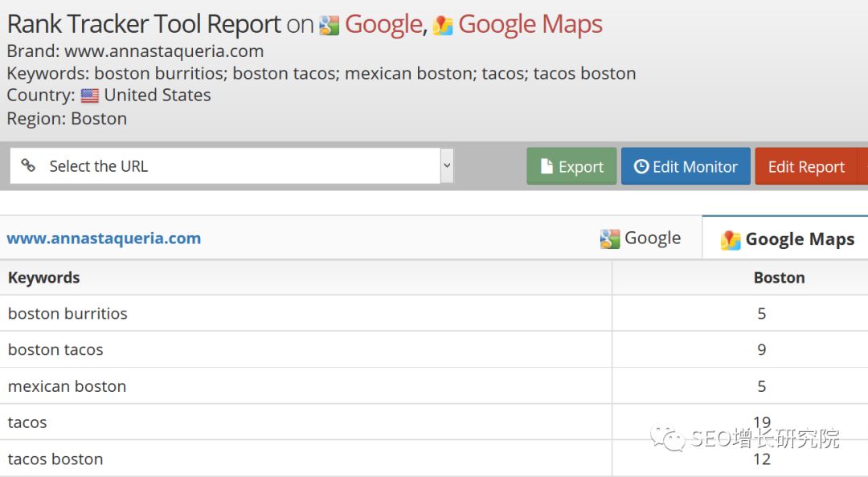Open the Select the URL dropdown arrow
This screenshot has height=477, width=868.
click(447, 165)
